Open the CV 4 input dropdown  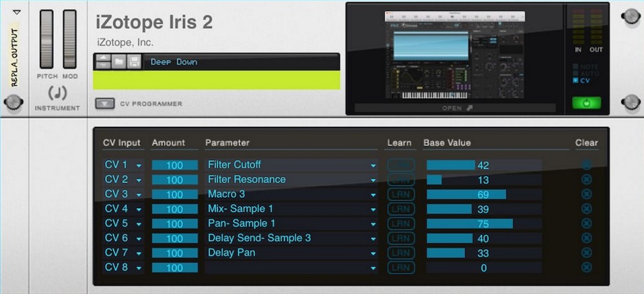(123, 209)
